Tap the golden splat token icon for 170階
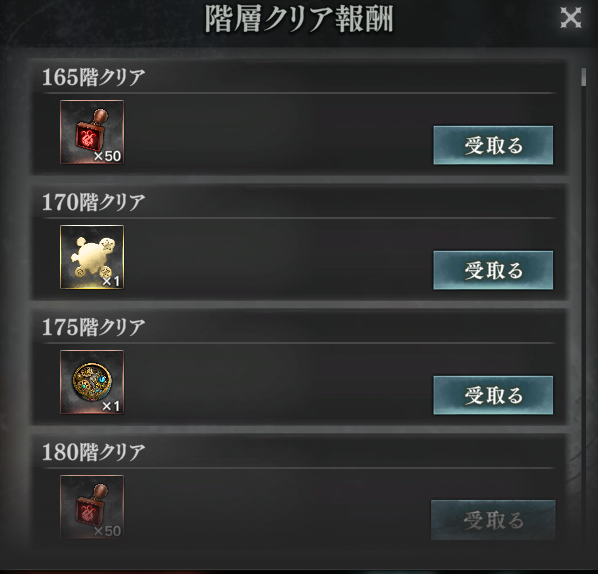 coord(92,257)
